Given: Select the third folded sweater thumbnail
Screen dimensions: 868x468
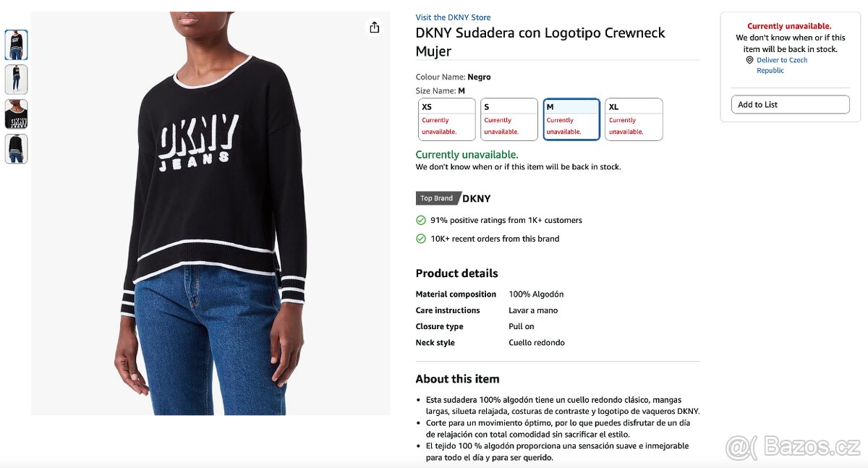Looking at the screenshot, I should click(x=16, y=114).
